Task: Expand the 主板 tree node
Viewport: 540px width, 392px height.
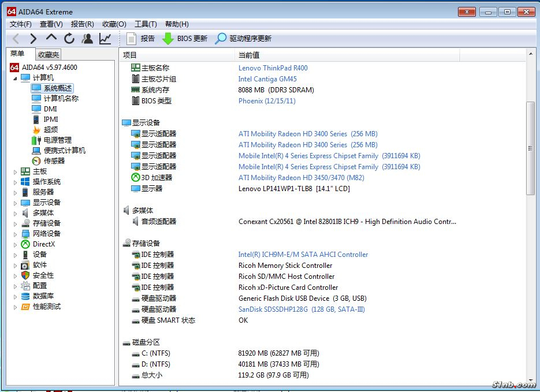Action: point(16,171)
